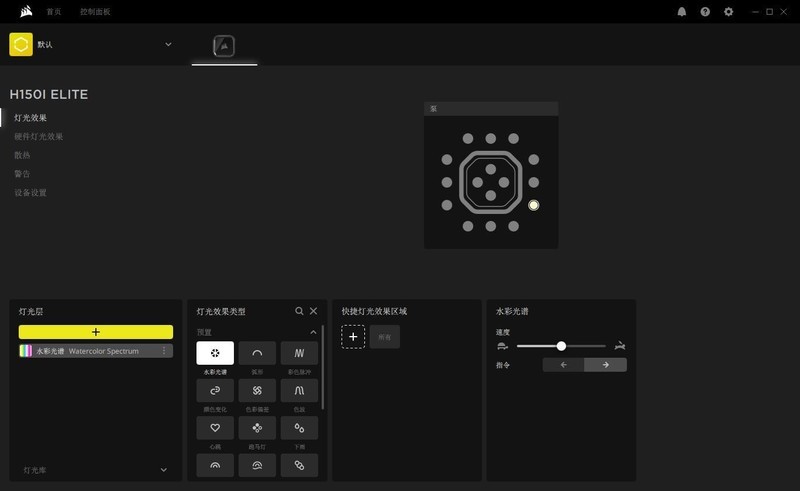Open the 默认 profile dropdown
Image resolution: width=800 pixels, height=491 pixels.
coord(168,44)
